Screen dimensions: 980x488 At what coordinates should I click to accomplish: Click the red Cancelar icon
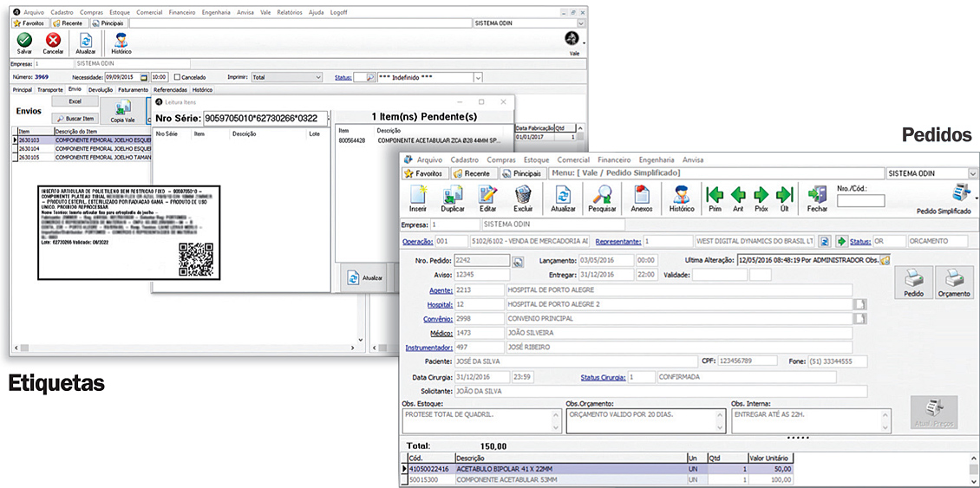[53, 40]
